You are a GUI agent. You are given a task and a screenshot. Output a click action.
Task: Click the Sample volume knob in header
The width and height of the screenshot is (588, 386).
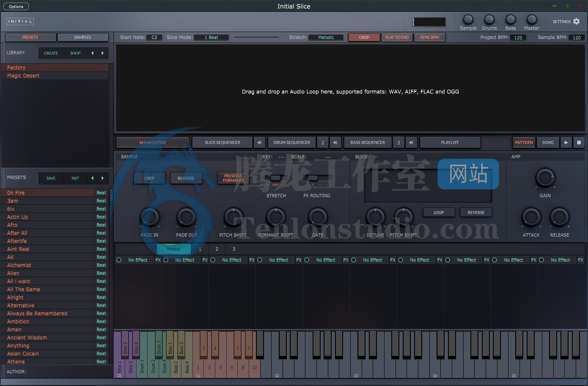coord(468,19)
